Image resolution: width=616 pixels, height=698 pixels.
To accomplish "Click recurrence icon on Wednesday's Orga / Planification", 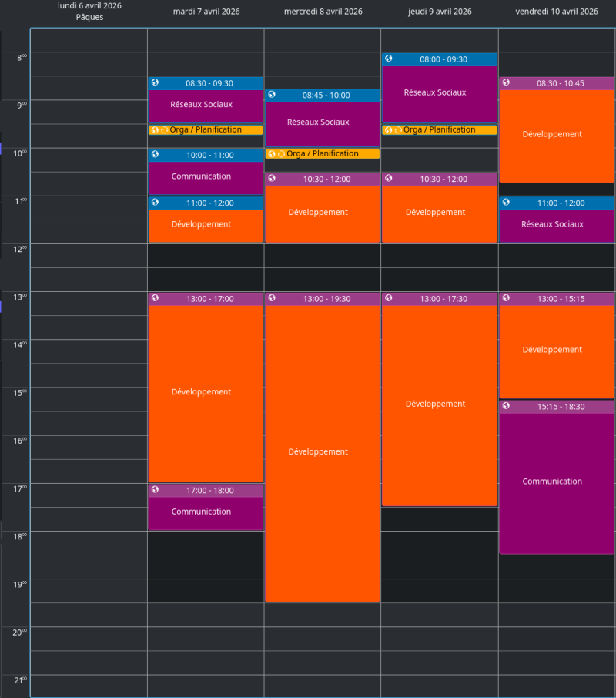I will point(281,154).
